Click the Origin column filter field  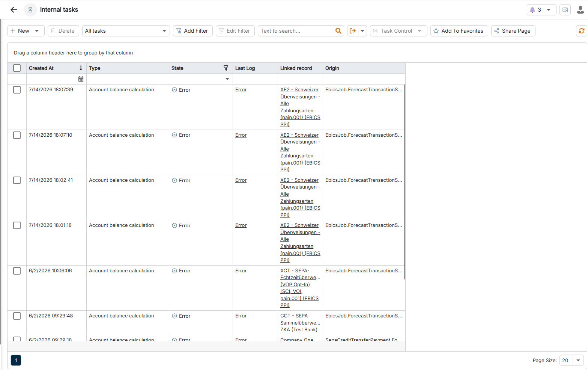point(364,79)
